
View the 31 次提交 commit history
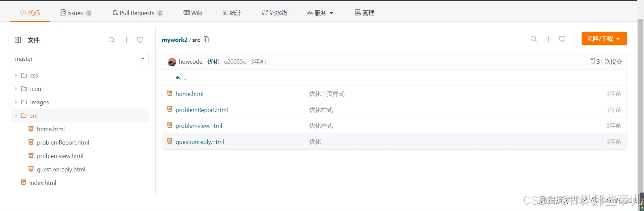point(606,61)
